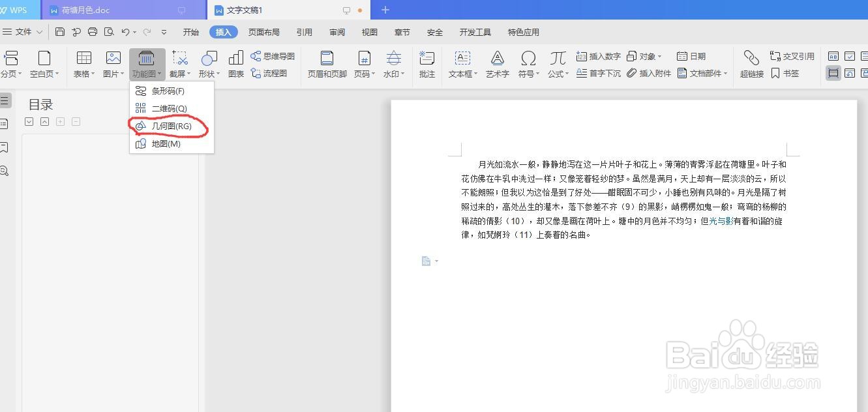Switch to 开发工具 tab
Screen dimensions: 868x412
pyautogui.click(x=475, y=32)
